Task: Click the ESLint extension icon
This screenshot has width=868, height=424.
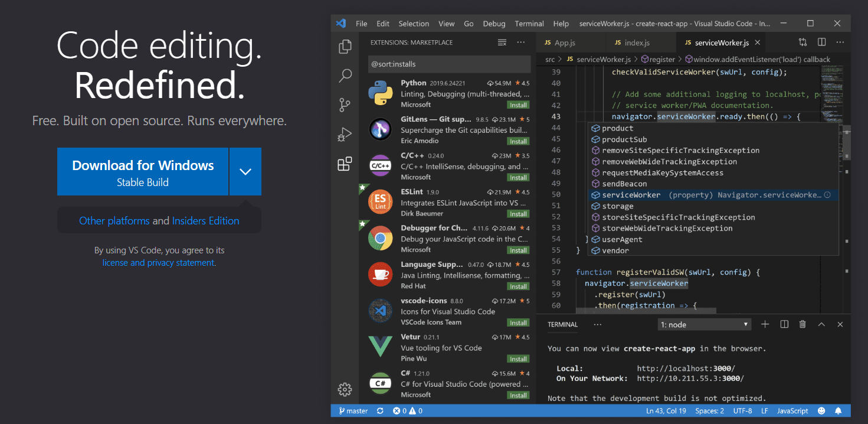Action: click(381, 202)
